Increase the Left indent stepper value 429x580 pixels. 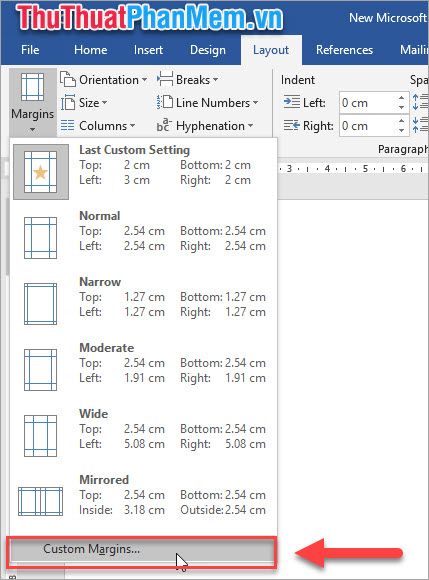point(402,98)
